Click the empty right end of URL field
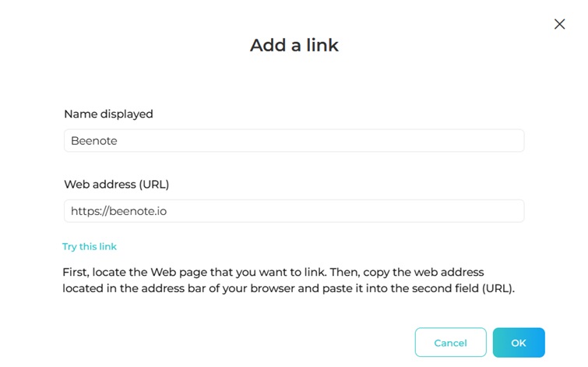This screenshot has width=588, height=367. point(498,211)
